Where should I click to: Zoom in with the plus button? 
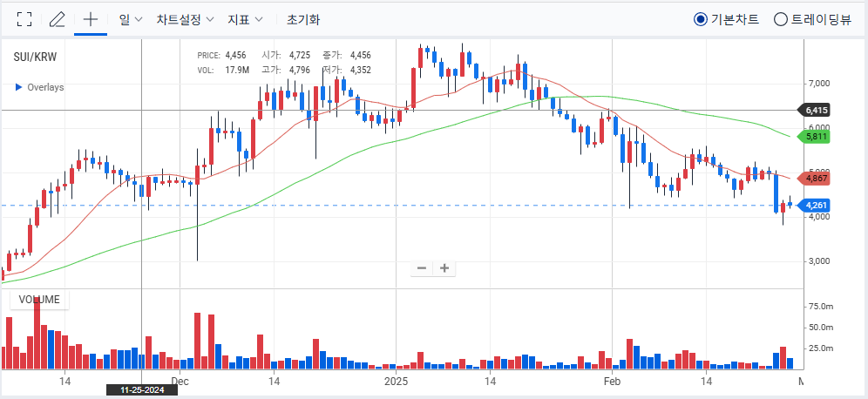pos(444,268)
